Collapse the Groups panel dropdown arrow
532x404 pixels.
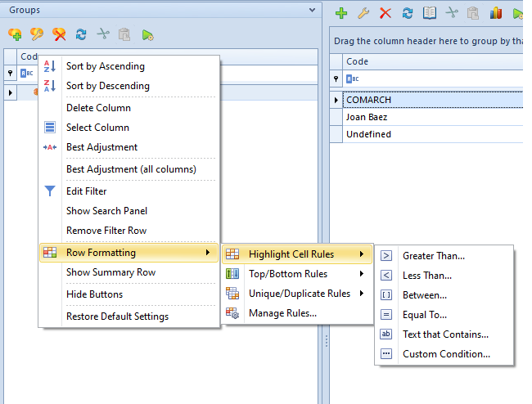pos(312,10)
